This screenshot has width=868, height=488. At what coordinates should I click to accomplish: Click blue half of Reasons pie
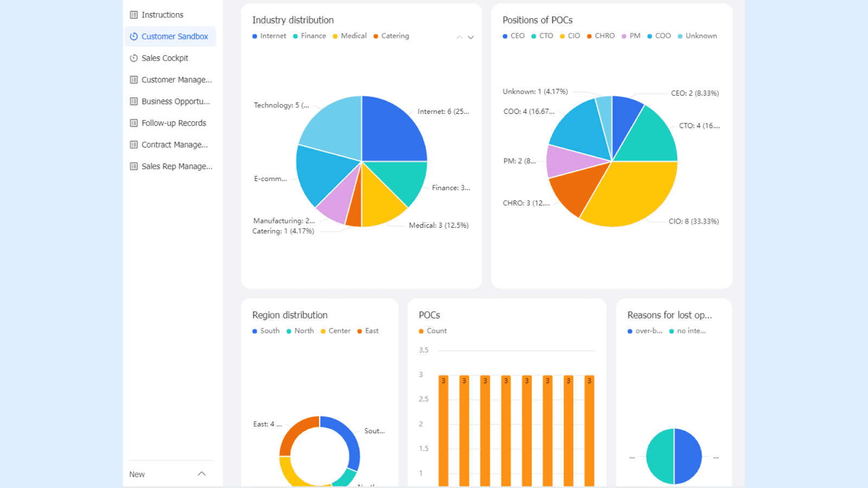pyautogui.click(x=688, y=457)
